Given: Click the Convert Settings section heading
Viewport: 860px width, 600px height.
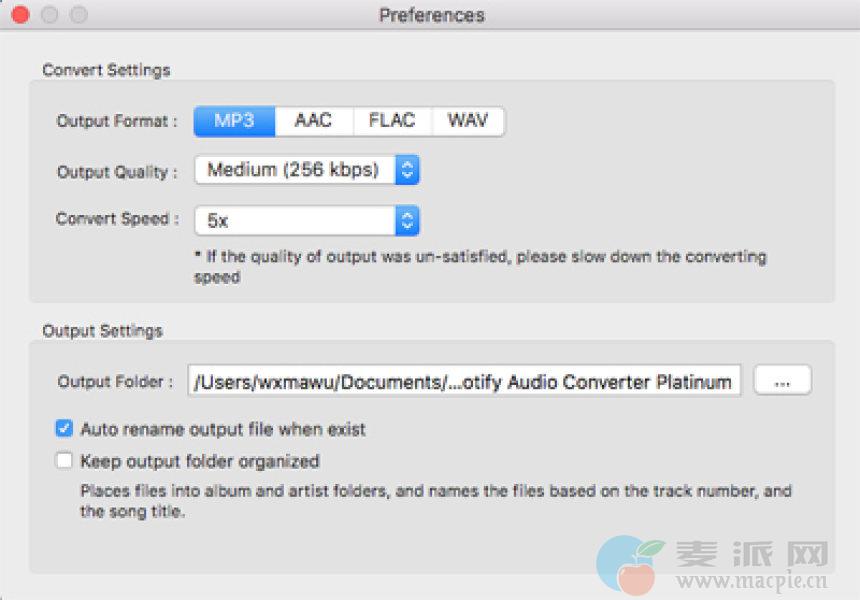Looking at the screenshot, I should point(106,70).
